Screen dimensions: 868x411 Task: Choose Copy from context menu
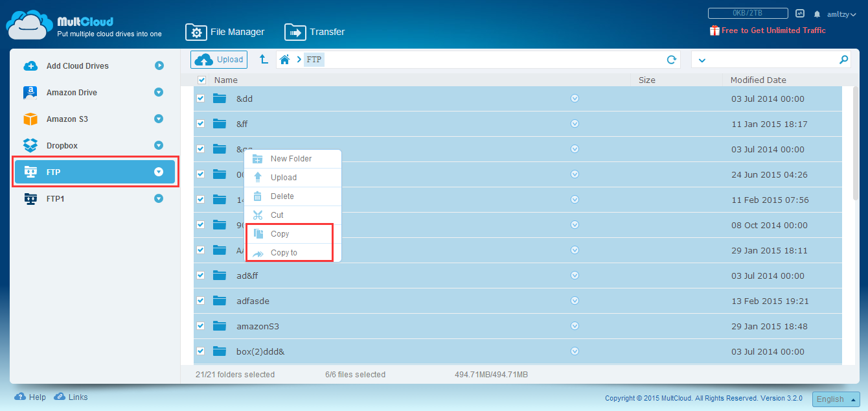point(292,234)
